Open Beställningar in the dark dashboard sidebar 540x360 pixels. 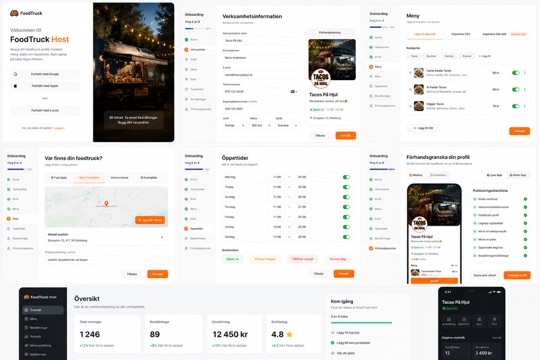pyautogui.click(x=43, y=328)
